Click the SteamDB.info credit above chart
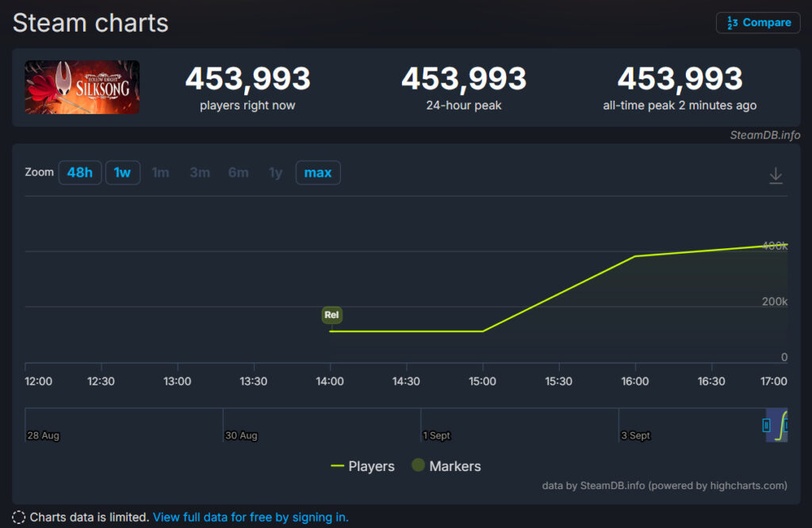Viewport: 812px width, 528px height. (764, 135)
